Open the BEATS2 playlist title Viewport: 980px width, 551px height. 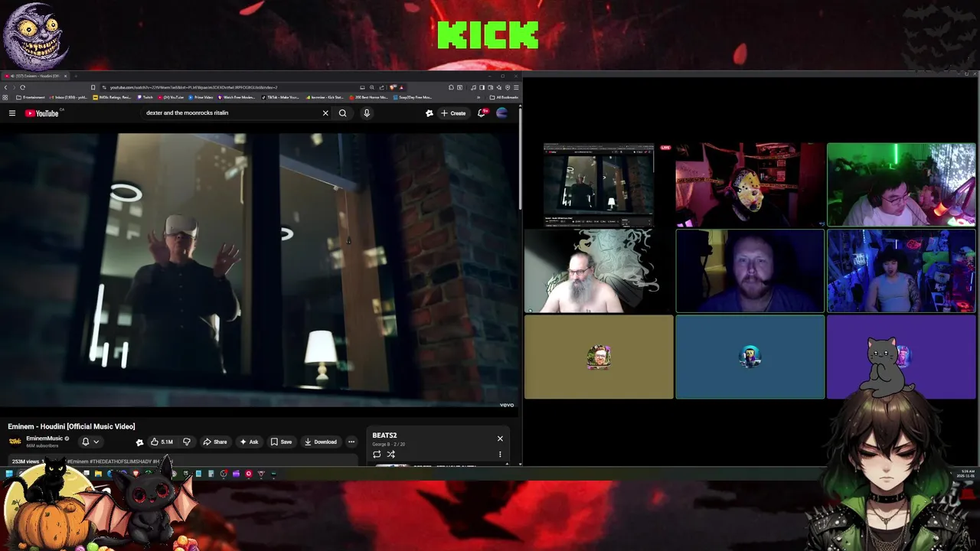pyautogui.click(x=384, y=435)
